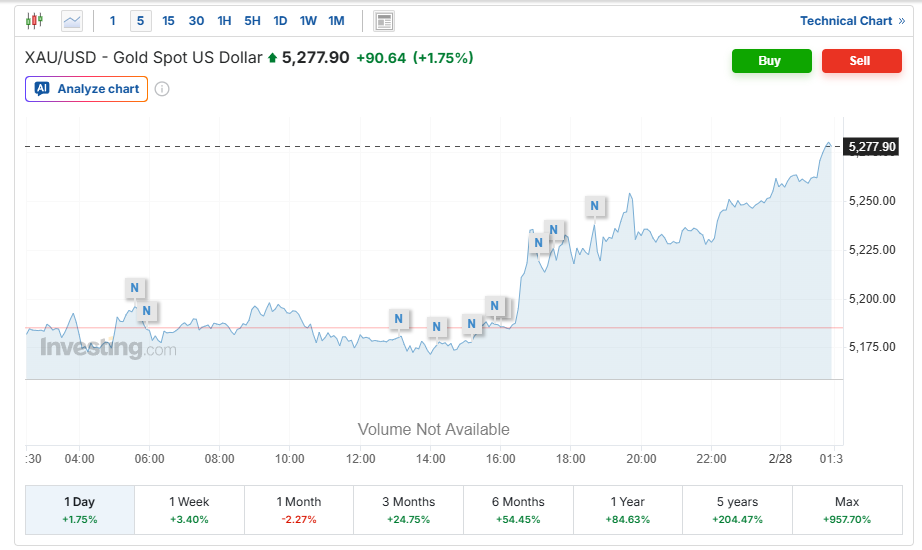Switch to candlestick chart type

coord(35,21)
